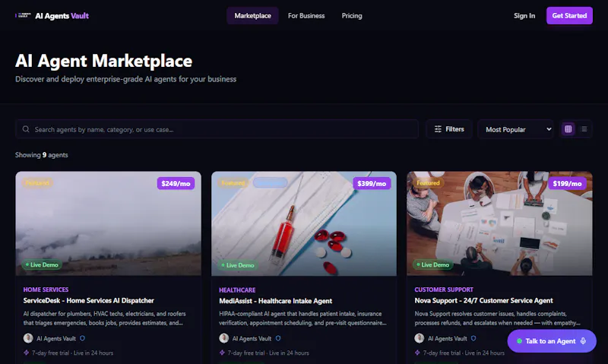
Task: Open the Nova Support card thumbnail image
Action: (x=499, y=223)
